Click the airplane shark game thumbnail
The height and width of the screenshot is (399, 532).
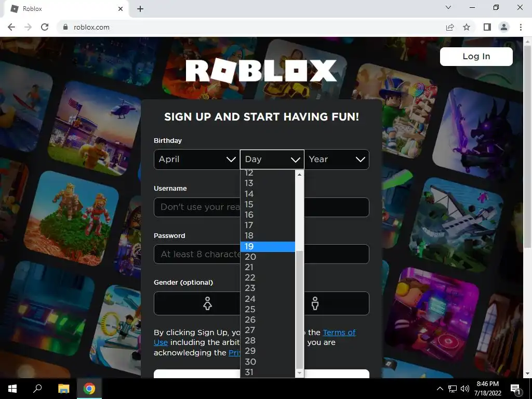[x=455, y=225]
